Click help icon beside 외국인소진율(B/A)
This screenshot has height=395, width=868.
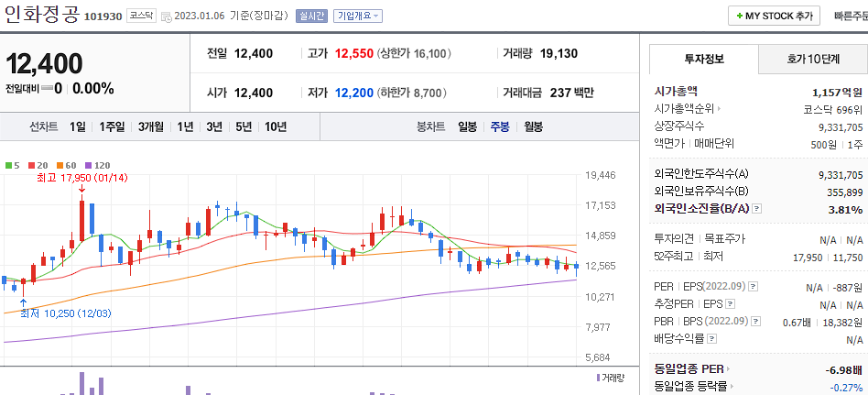pos(757,209)
